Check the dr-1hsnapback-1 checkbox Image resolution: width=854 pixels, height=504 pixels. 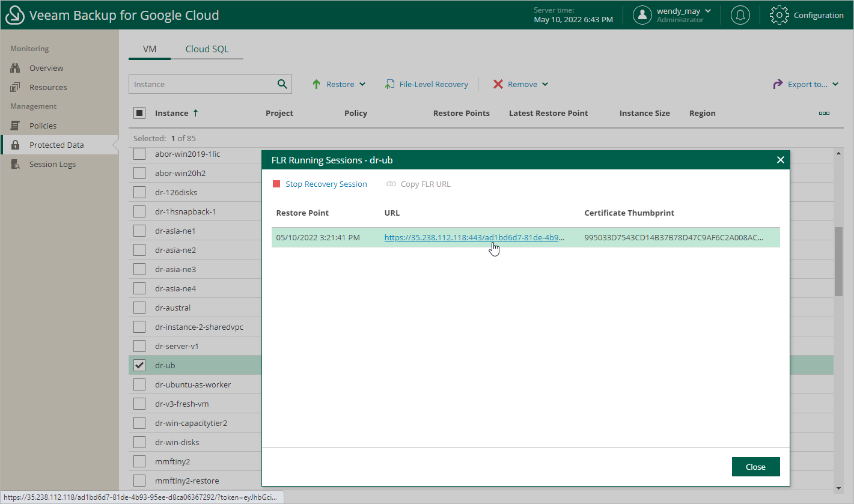pos(139,211)
